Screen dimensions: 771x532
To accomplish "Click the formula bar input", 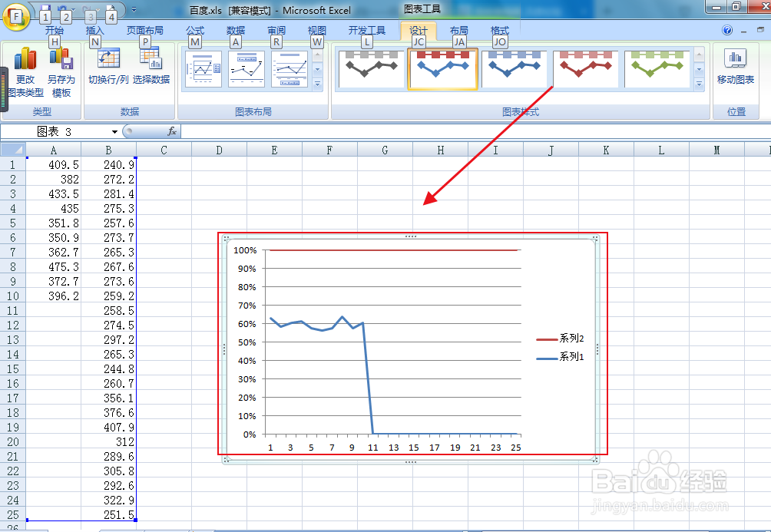I will point(475,131).
